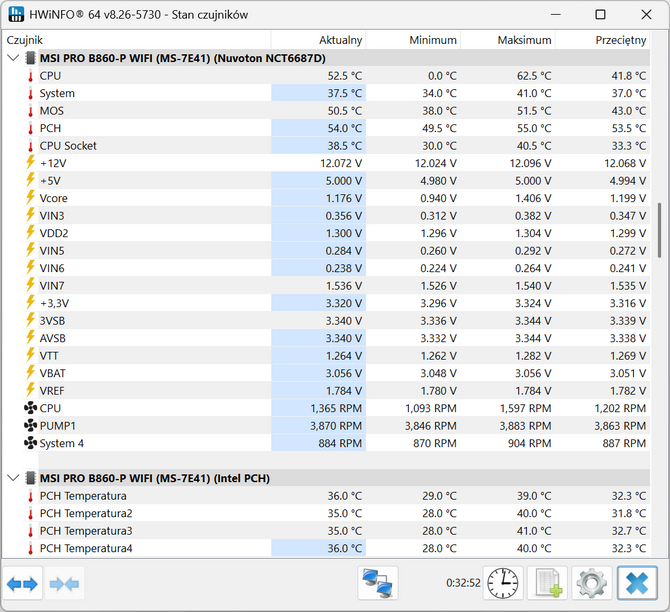Click the lightning icon beside VTT
The width and height of the screenshot is (670, 612).
coord(30,356)
